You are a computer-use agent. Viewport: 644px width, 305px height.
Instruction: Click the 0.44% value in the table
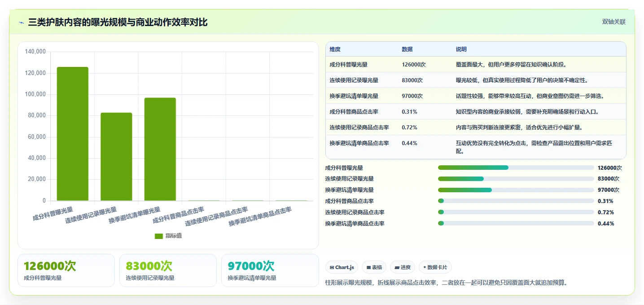(x=409, y=143)
